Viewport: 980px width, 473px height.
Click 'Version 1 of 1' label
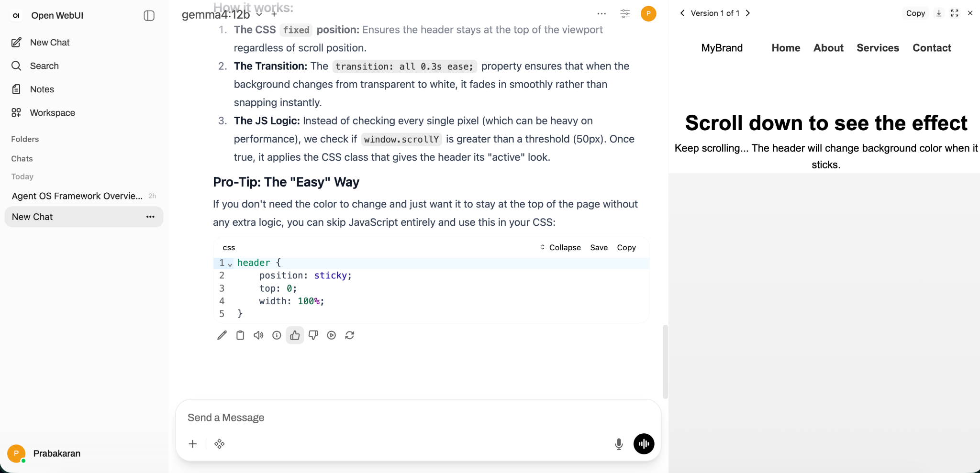pos(715,13)
